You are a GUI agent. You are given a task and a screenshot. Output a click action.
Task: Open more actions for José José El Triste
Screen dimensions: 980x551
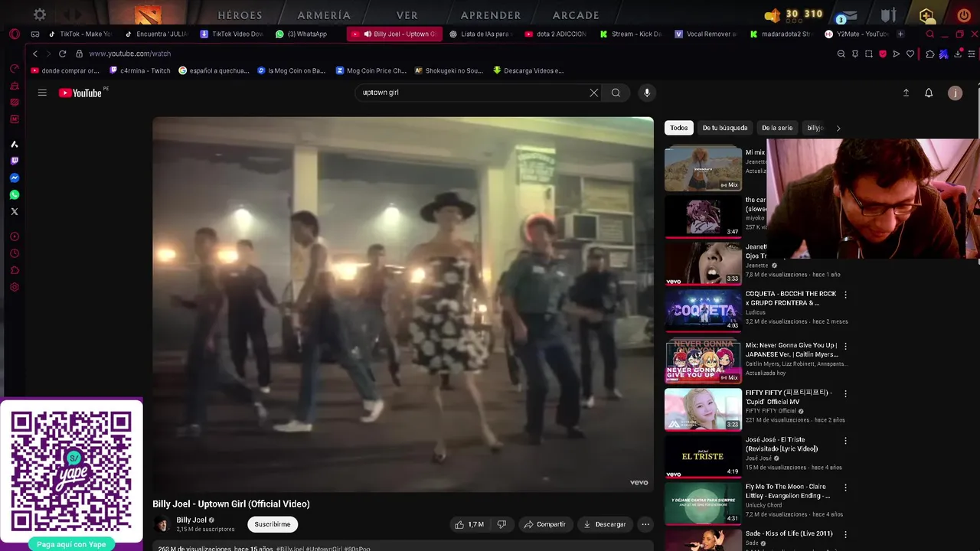pos(845,441)
